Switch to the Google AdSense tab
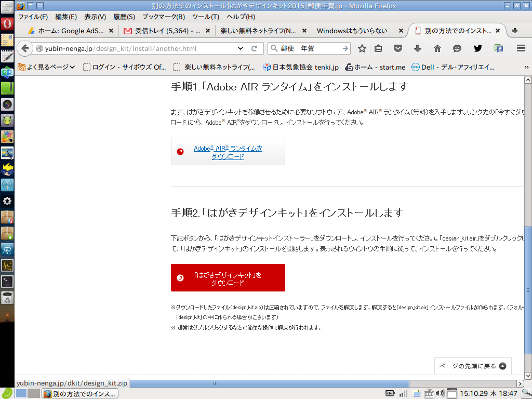Image resolution: width=532 pixels, height=399 pixels. [x=71, y=31]
